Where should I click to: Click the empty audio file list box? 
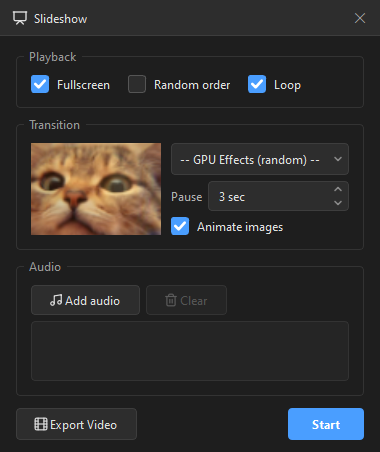[190, 351]
